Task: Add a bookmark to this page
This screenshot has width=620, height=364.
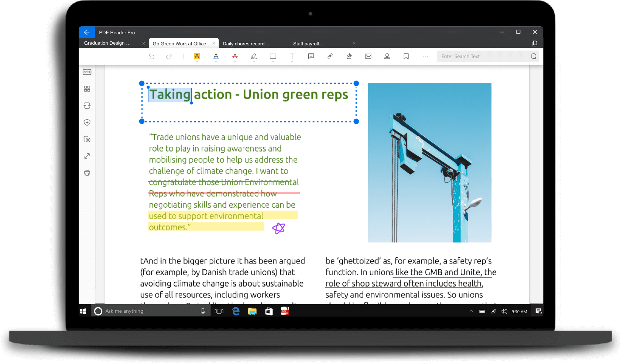Action: [x=406, y=56]
